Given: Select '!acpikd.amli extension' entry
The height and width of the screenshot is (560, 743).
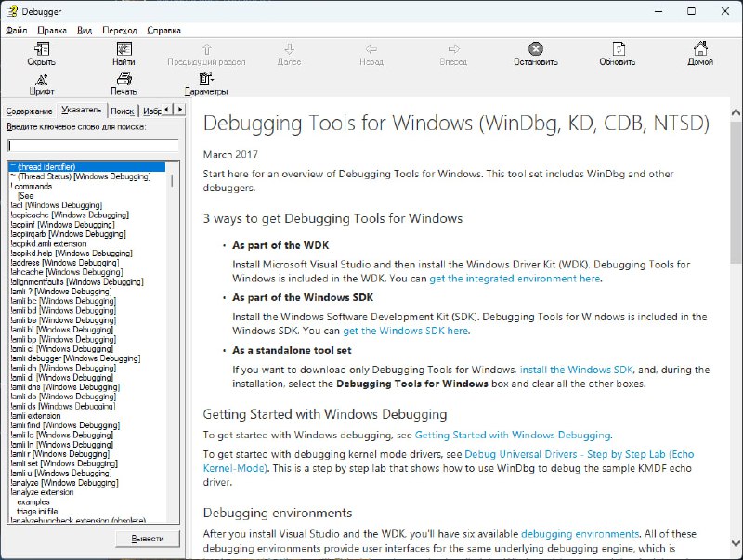Looking at the screenshot, I should point(48,243).
